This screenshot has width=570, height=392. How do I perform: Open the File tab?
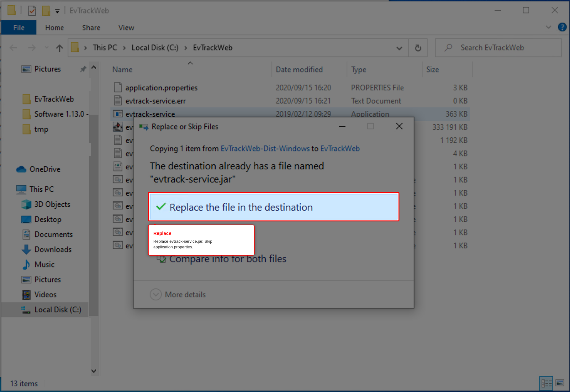point(19,28)
